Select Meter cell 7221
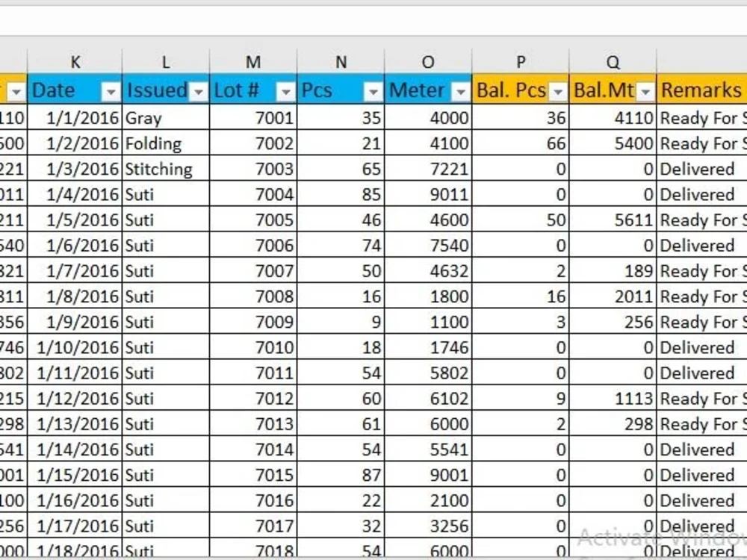Image resolution: width=747 pixels, height=560 pixels. coord(428,169)
